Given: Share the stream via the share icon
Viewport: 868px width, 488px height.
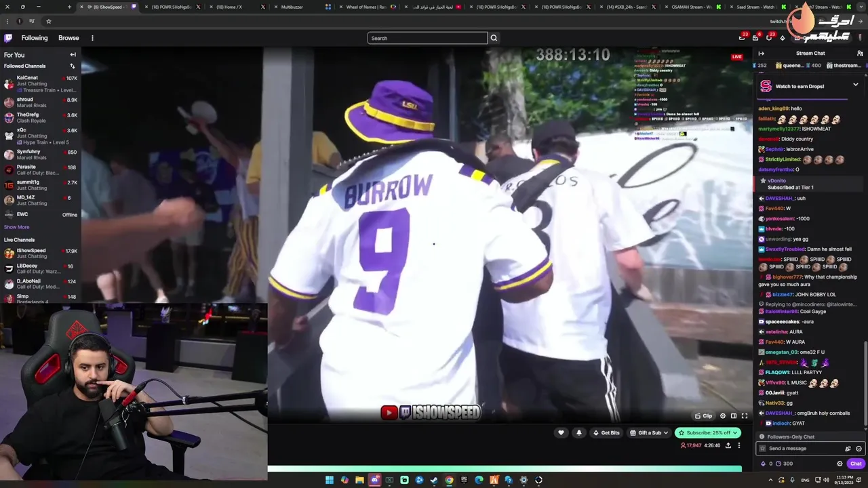Looking at the screenshot, I should (x=728, y=445).
